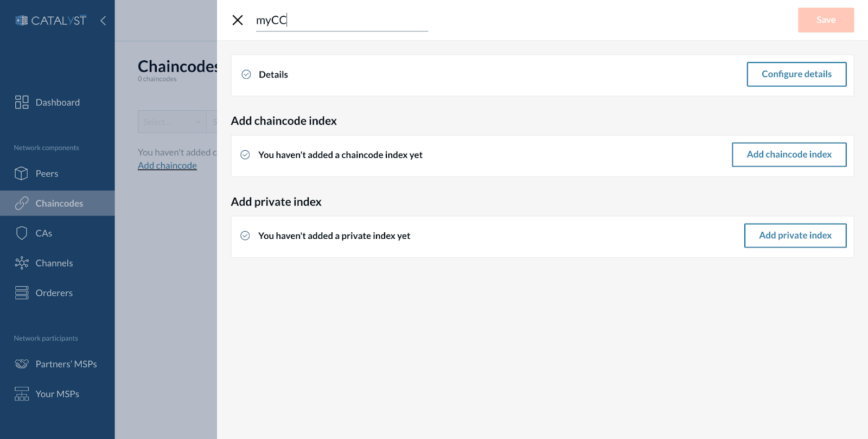This screenshot has height=439, width=868.
Task: Open the Orderers section from navigation
Action: coord(54,292)
